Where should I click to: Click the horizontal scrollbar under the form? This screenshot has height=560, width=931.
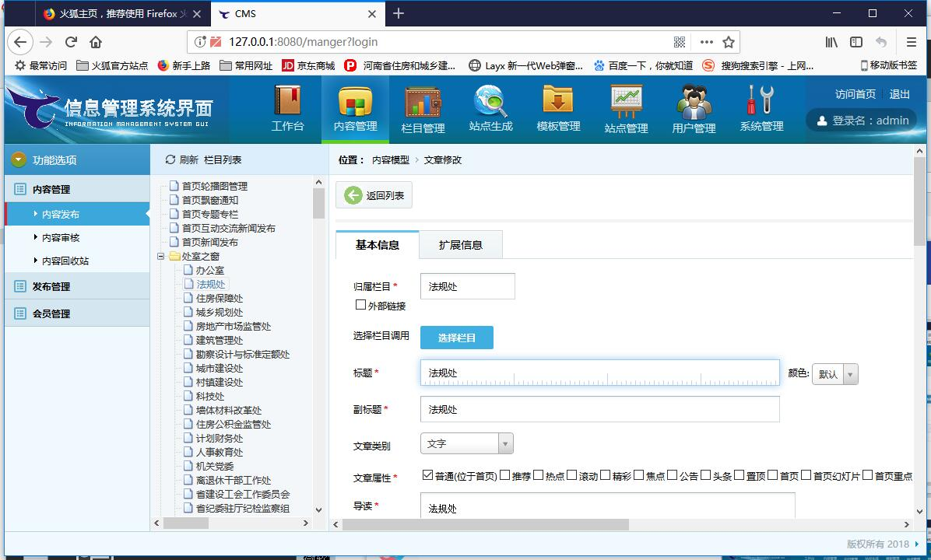point(484,524)
